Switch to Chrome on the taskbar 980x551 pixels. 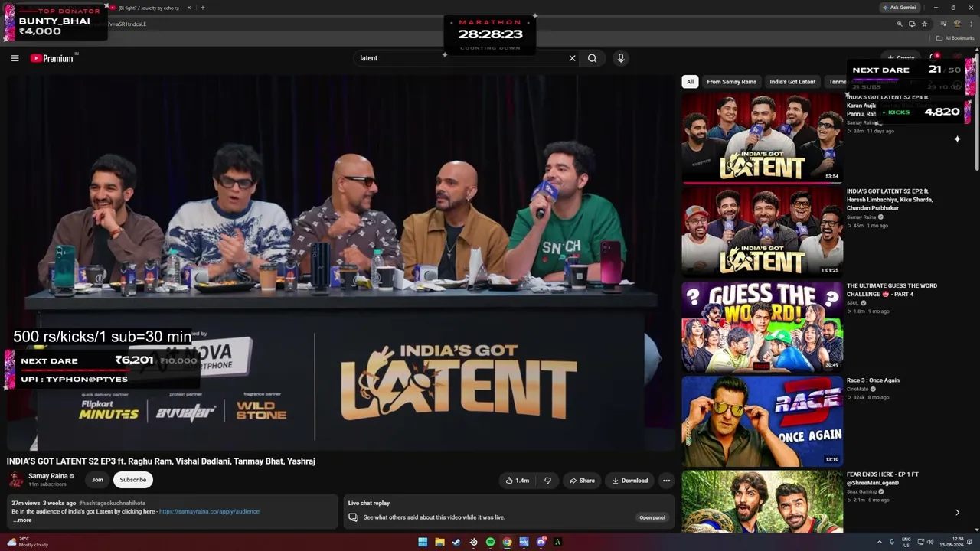coord(507,543)
